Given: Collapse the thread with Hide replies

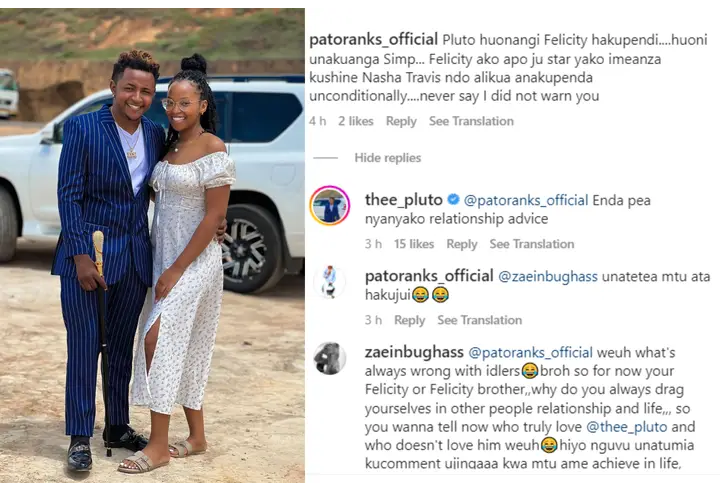Looking at the screenshot, I should (x=387, y=158).
